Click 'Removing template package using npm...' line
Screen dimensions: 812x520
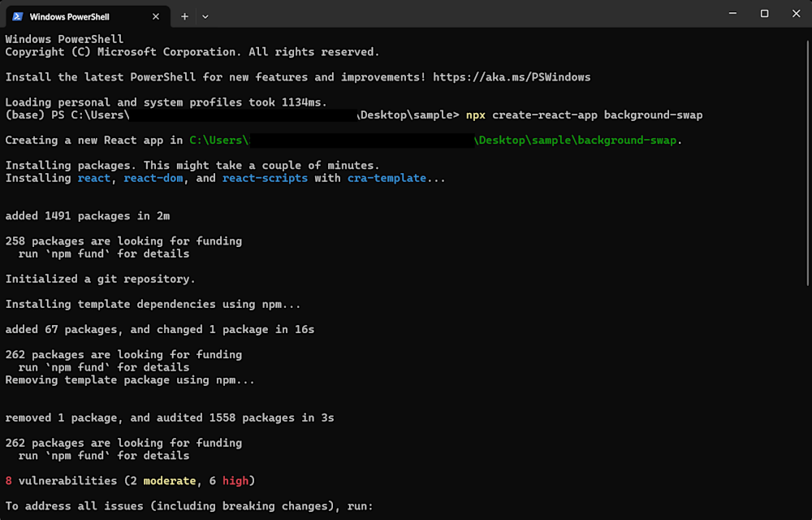tap(130, 380)
